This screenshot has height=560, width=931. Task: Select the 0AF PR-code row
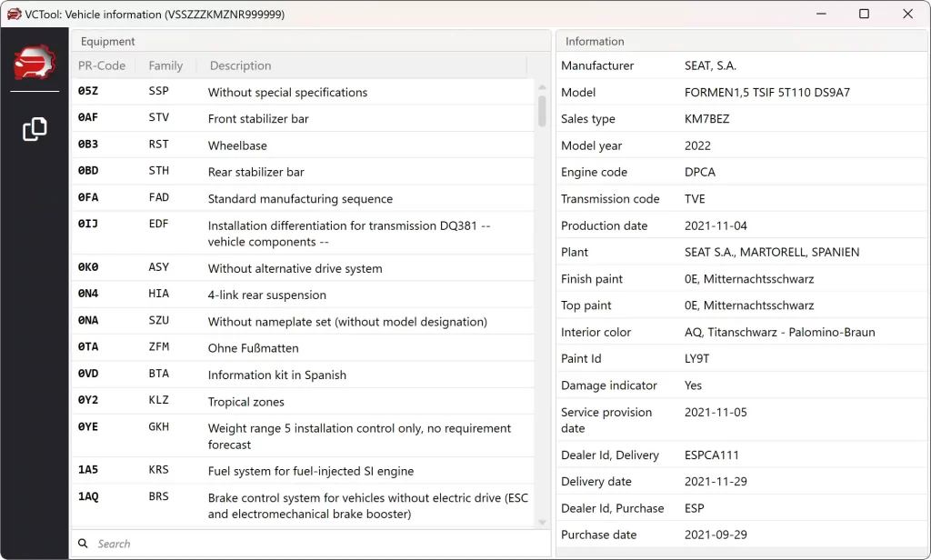tap(303, 118)
